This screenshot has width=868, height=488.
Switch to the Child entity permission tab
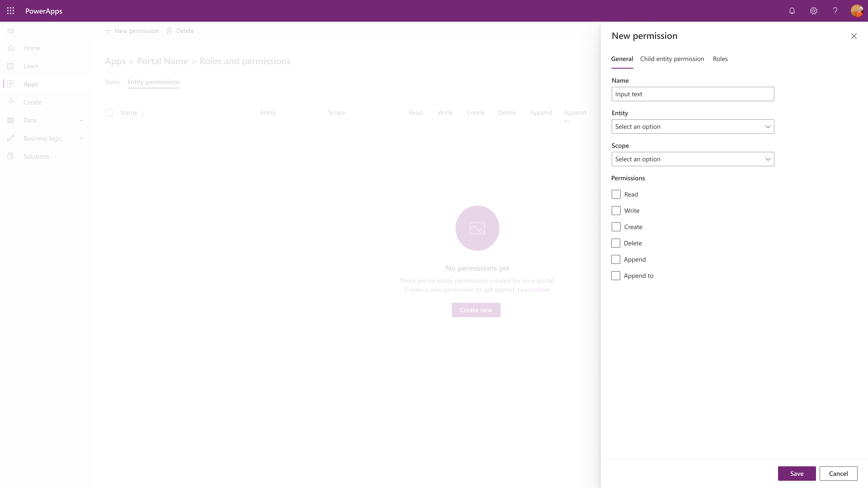click(672, 58)
